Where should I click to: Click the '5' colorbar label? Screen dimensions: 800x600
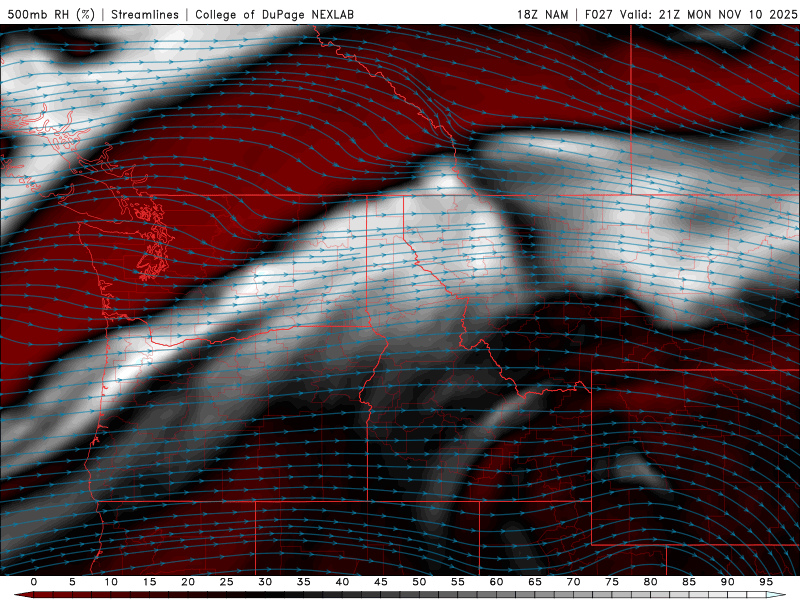pos(72,582)
